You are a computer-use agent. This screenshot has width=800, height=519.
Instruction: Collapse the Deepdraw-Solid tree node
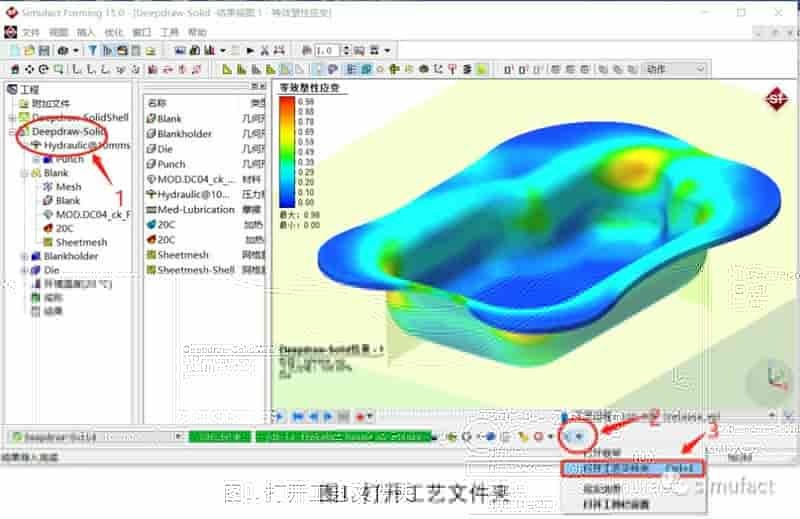click(12, 132)
